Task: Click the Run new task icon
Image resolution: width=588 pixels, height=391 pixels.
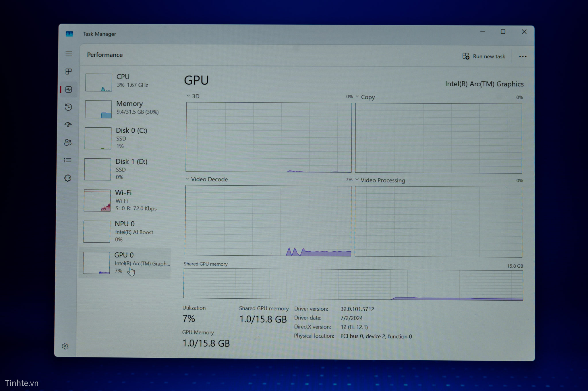Action: (466, 56)
